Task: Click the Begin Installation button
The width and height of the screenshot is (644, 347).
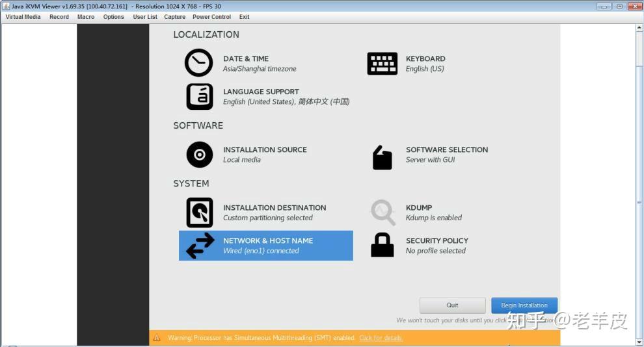Action: (524, 305)
